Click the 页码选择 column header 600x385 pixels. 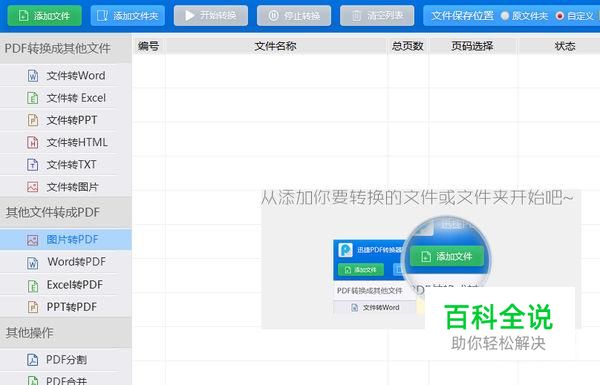[473, 46]
